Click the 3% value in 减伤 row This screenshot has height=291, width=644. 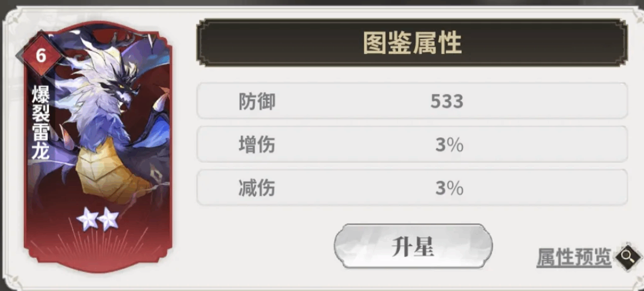point(449,188)
